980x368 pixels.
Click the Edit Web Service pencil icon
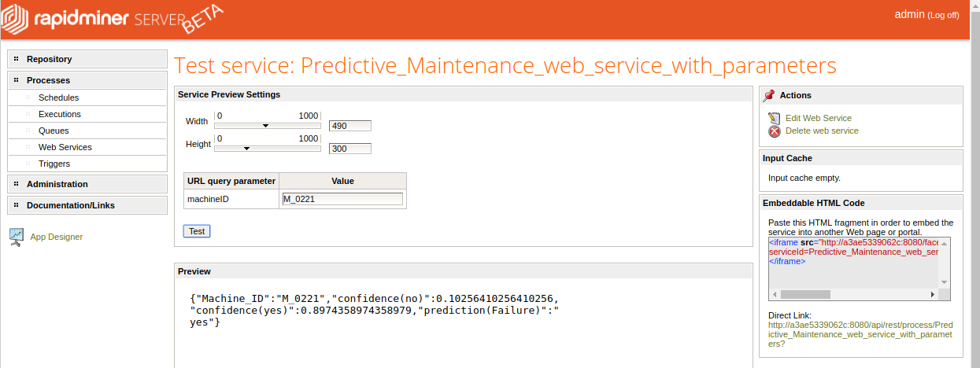click(x=774, y=118)
